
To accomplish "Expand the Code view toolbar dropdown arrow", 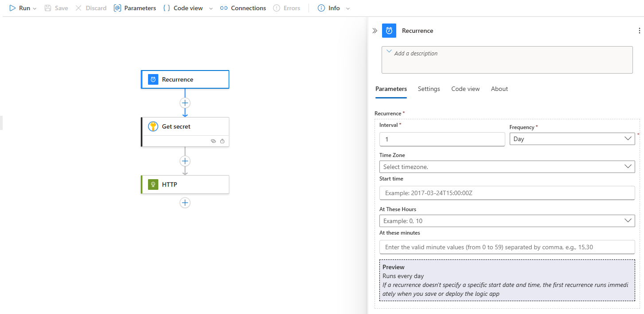I will coord(211,8).
